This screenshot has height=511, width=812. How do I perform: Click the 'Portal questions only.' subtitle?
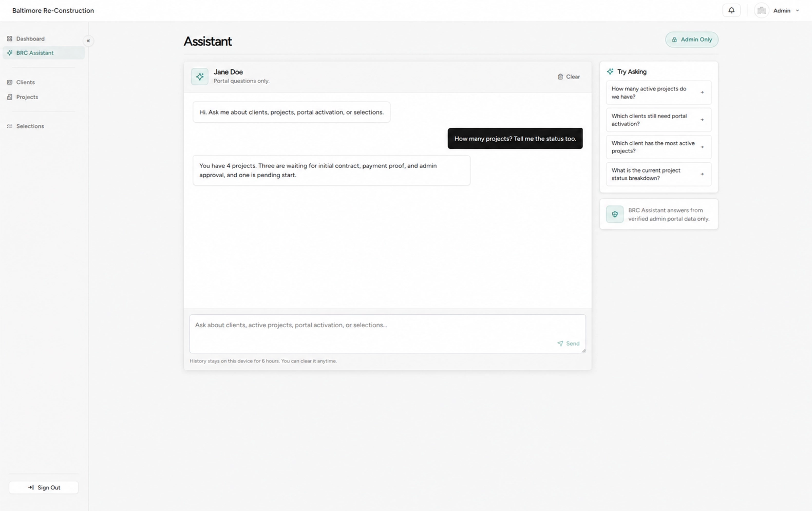point(241,81)
